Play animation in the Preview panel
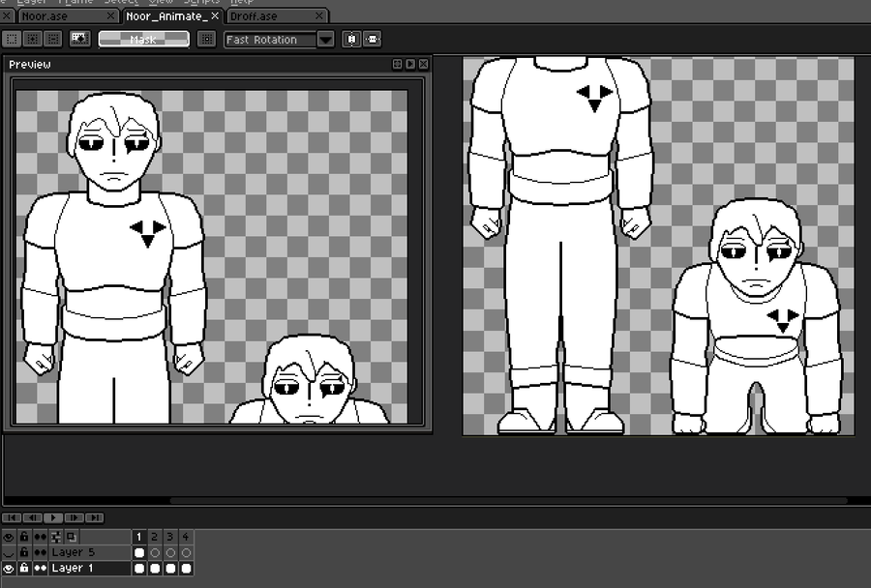 [410, 65]
